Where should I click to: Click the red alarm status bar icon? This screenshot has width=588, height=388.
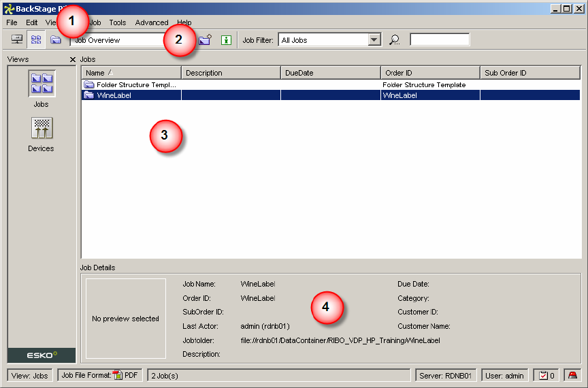572,375
